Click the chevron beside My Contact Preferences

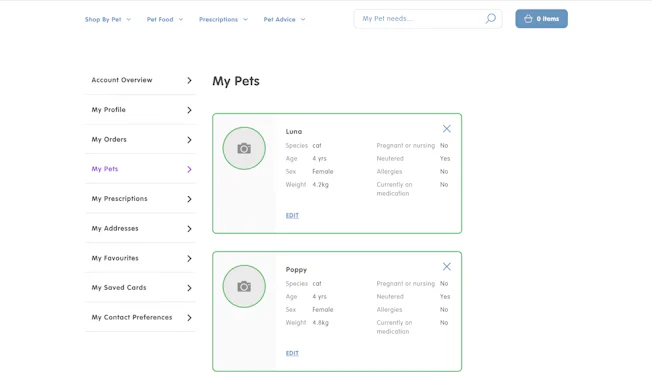click(x=189, y=318)
